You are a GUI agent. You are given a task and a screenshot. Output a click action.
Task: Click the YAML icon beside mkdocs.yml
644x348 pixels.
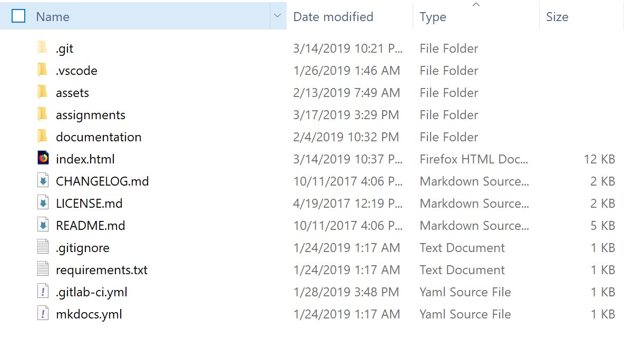pyautogui.click(x=43, y=314)
